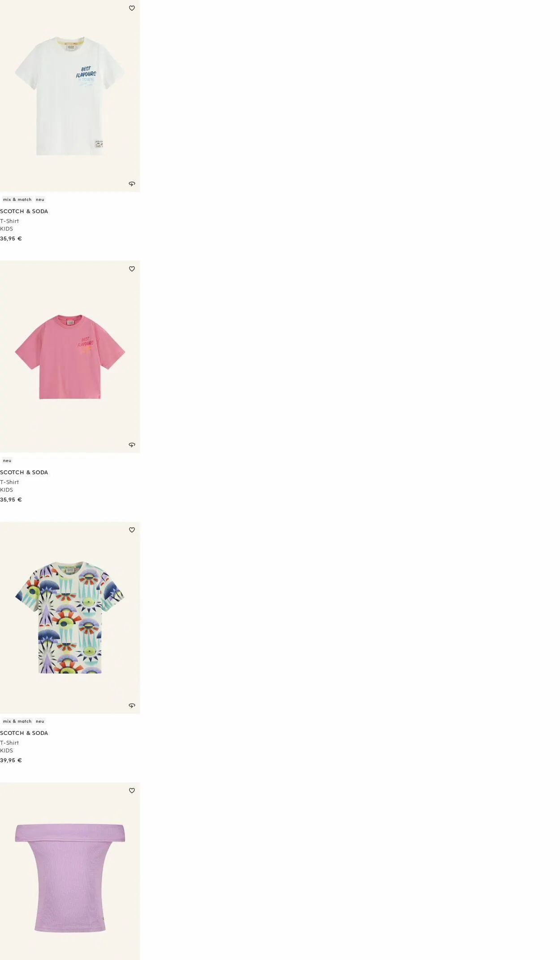Open KIDS label under patterned T-shirt
The width and height of the screenshot is (560, 960).
coord(6,750)
